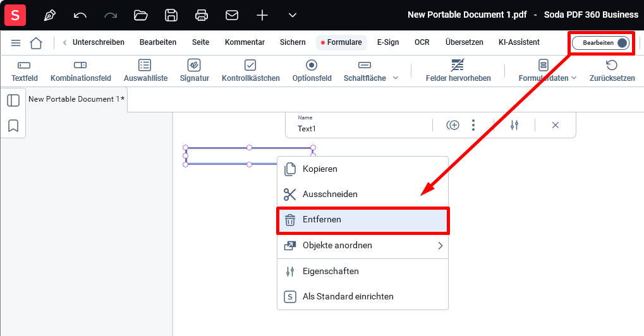
Task: Insert a Textfeld form field
Action: (24, 71)
